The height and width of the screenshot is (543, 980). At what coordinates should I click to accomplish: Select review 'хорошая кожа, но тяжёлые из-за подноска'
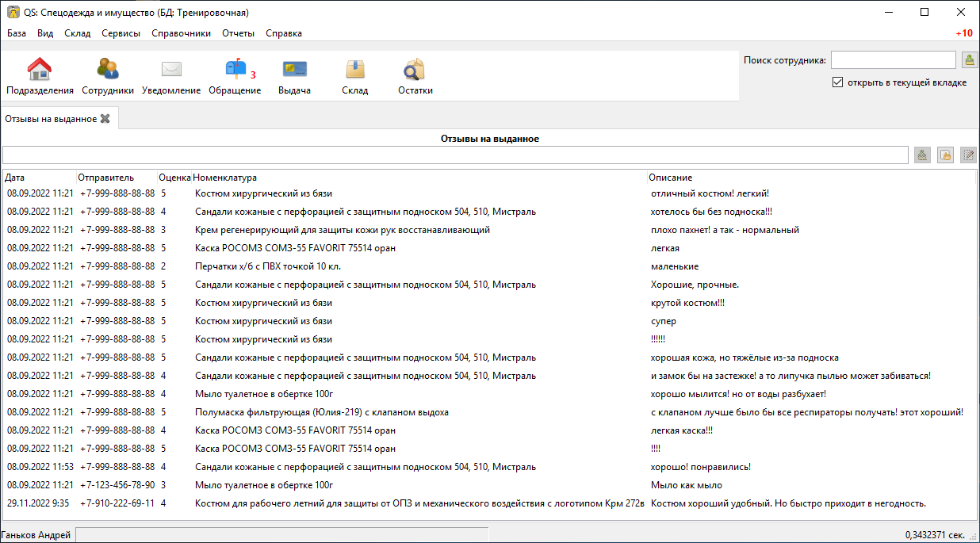[x=745, y=358]
